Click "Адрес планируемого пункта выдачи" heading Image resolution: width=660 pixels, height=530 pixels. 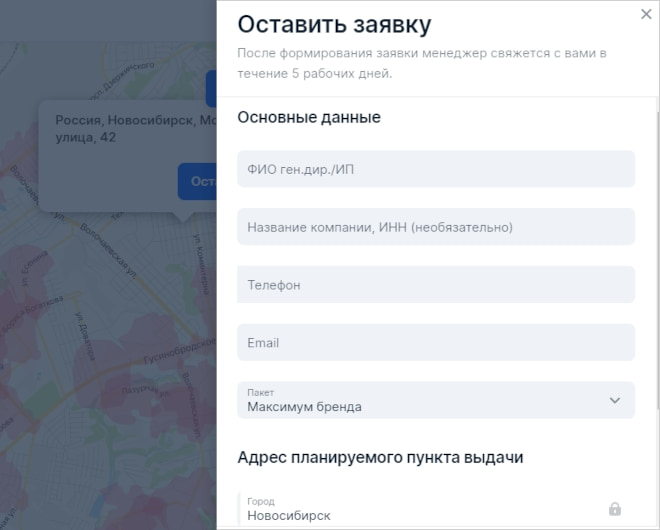(380, 457)
